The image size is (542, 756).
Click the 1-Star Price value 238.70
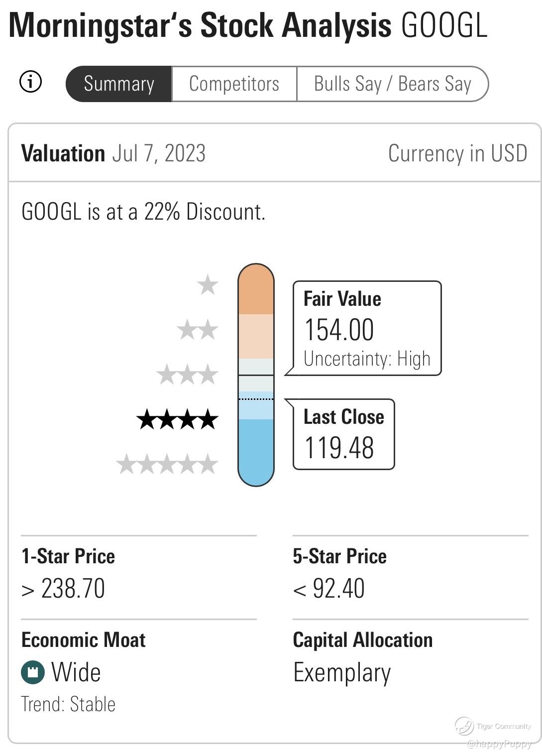tap(73, 589)
